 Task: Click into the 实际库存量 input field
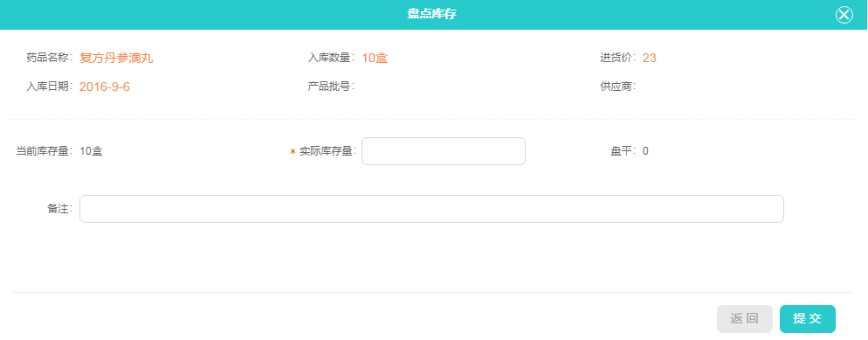click(x=444, y=151)
